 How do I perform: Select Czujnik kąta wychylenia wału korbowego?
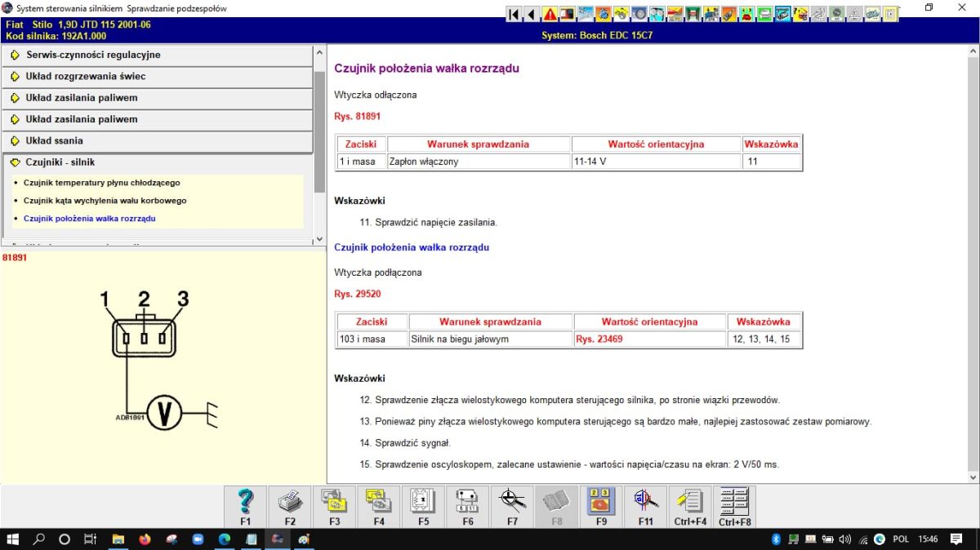[105, 201]
